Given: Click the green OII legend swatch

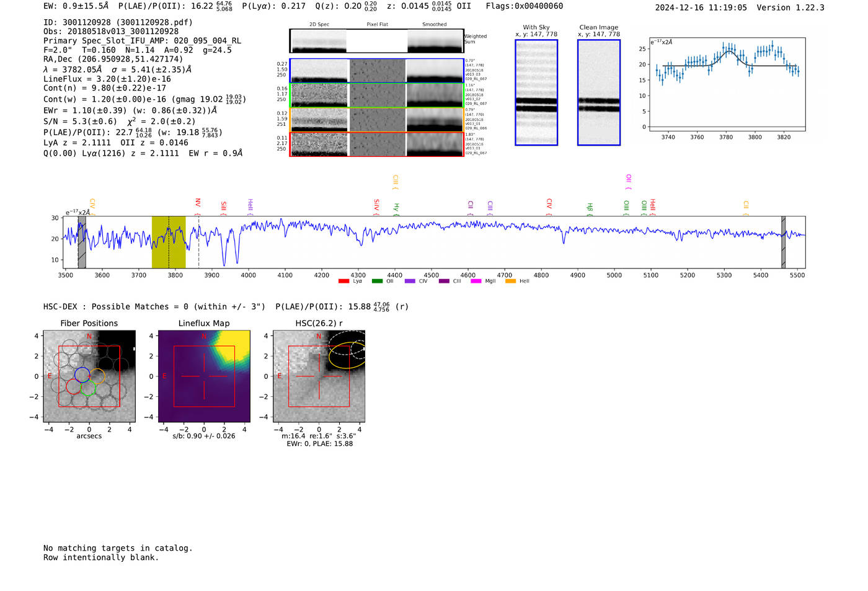Looking at the screenshot, I should (377, 282).
